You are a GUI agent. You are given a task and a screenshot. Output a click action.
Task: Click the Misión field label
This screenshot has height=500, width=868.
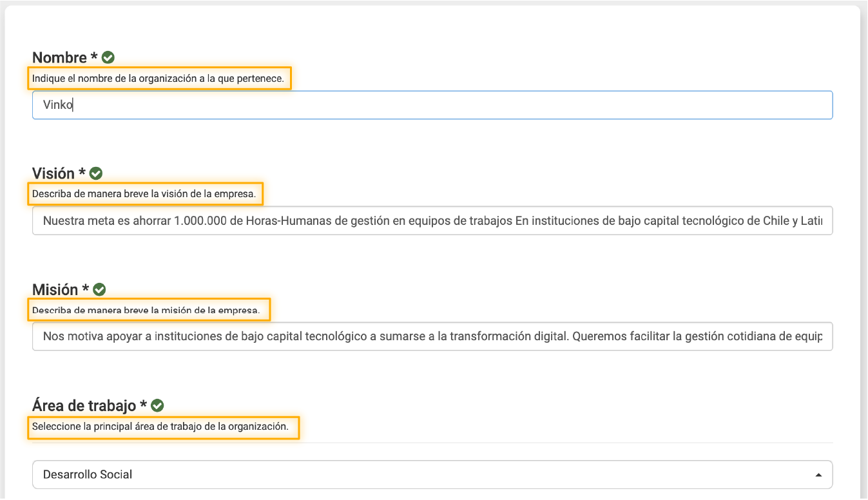[61, 289]
